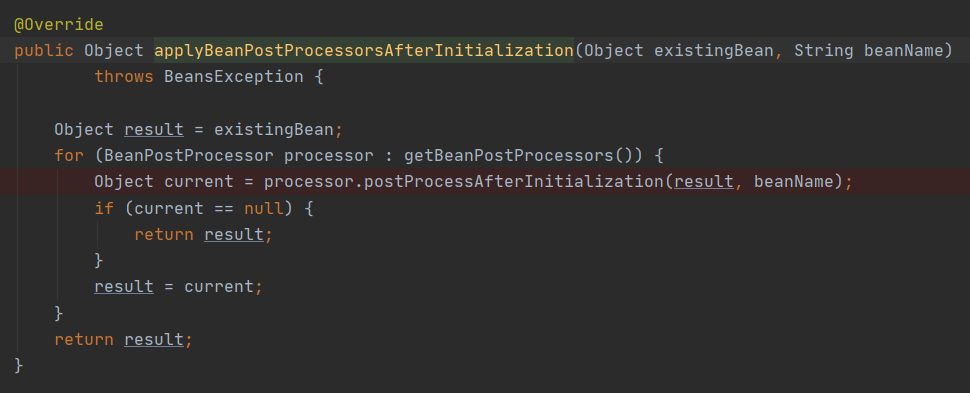Click the final 'return result;' statement

(x=124, y=340)
